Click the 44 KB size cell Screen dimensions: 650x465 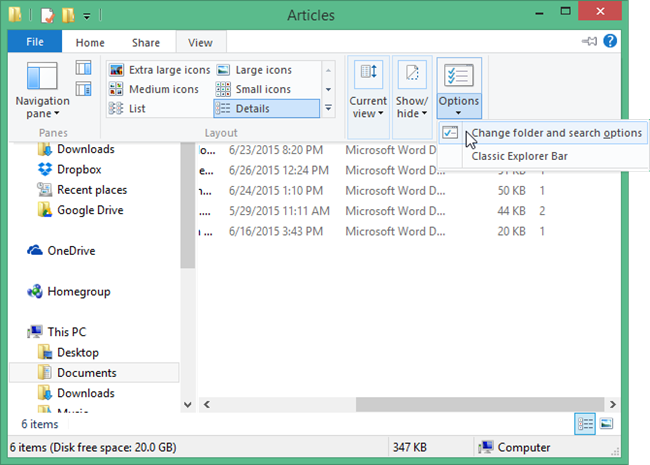pos(512,211)
